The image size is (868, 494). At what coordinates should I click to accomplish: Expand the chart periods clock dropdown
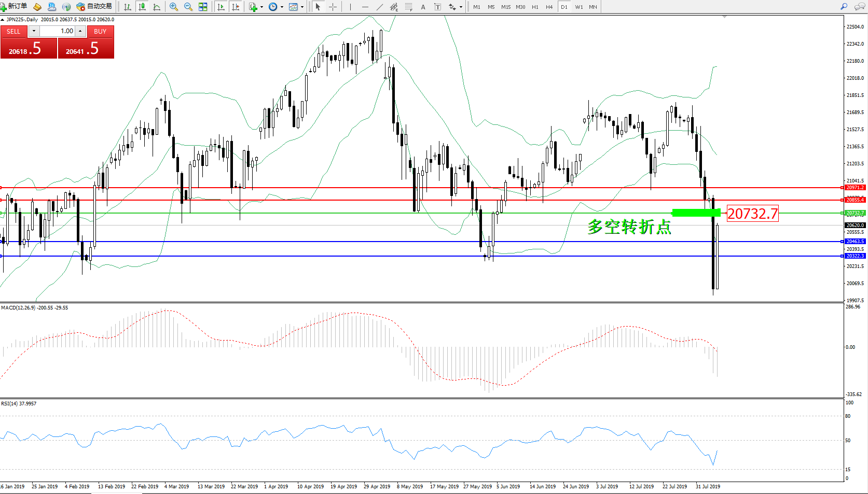(276, 7)
